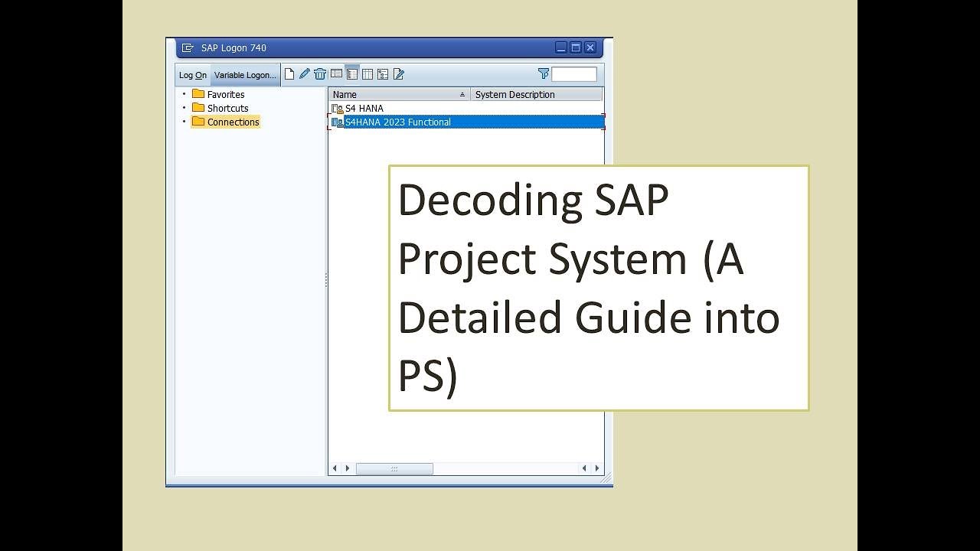Click scroll-left arrow near the right end
The width and height of the screenshot is (980, 551).
coord(584,468)
